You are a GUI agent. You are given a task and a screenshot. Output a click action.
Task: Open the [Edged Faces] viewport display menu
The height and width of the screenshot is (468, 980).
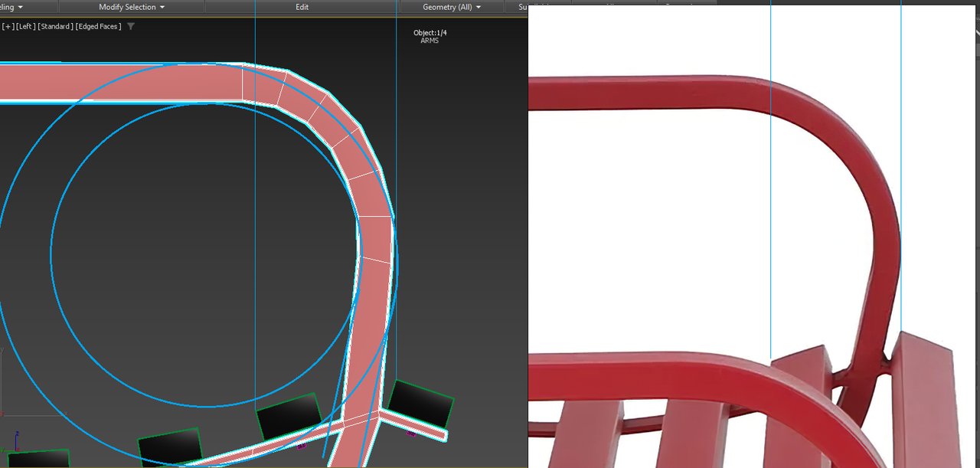[98, 26]
